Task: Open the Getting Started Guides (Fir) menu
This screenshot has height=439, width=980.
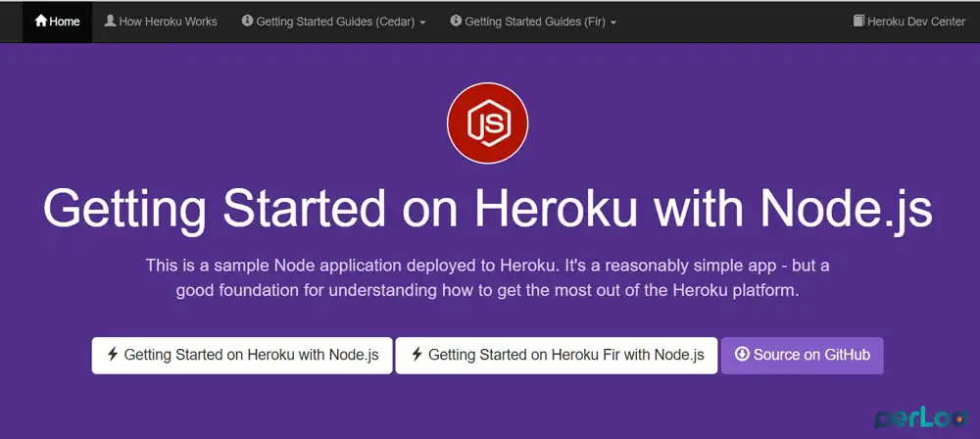Action: 533,22
